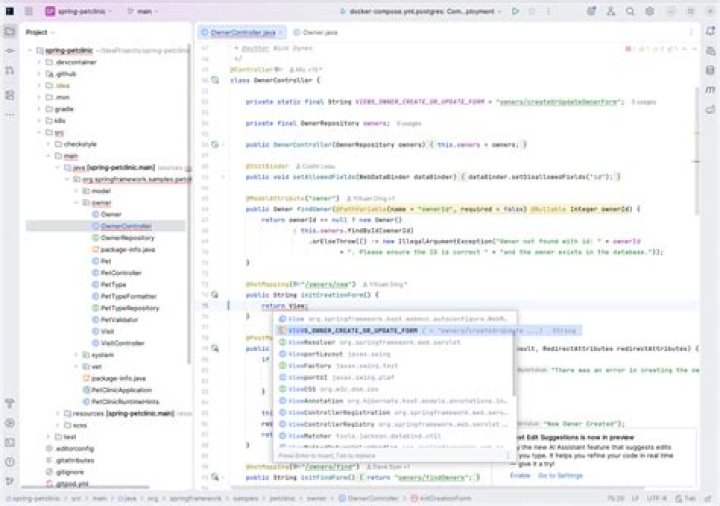This screenshot has width=720, height=506.
Task: Expand the .devcontainer folder
Action: (39, 62)
